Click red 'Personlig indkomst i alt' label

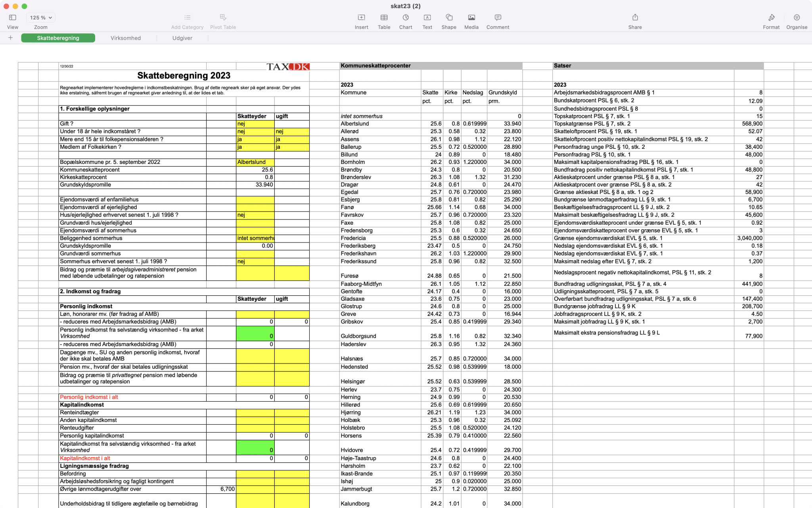pos(89,397)
